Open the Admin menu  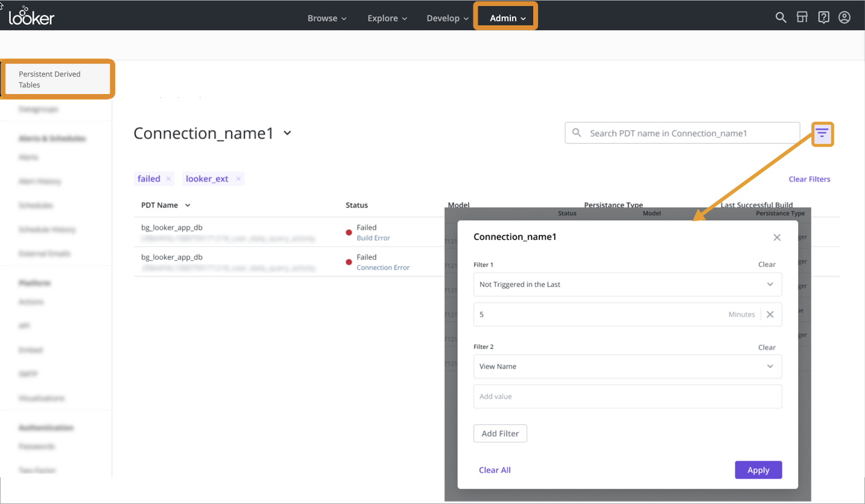pyautogui.click(x=507, y=18)
